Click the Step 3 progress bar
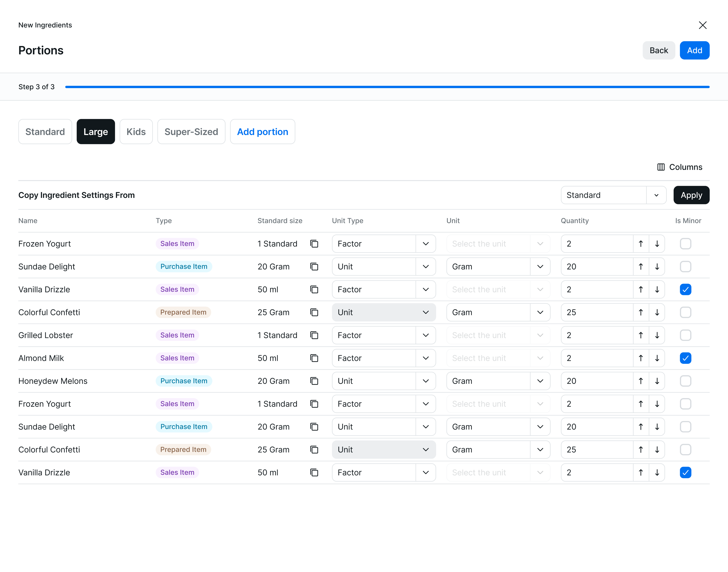The image size is (728, 572). tap(387, 87)
